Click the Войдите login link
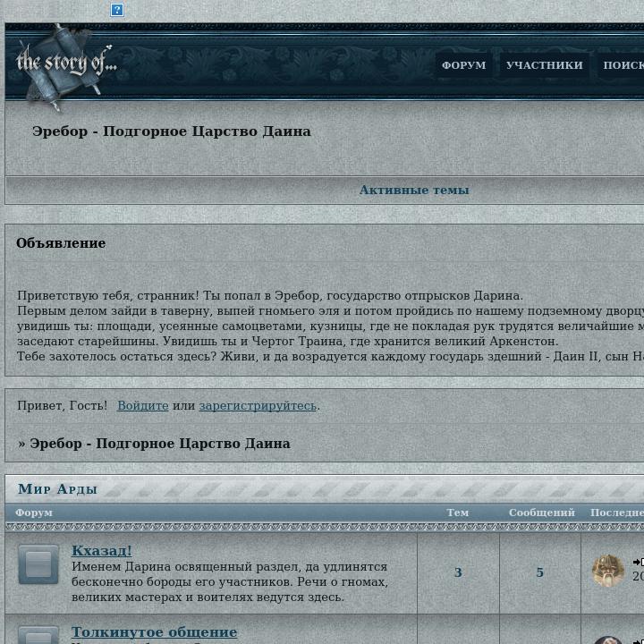 tap(143, 405)
